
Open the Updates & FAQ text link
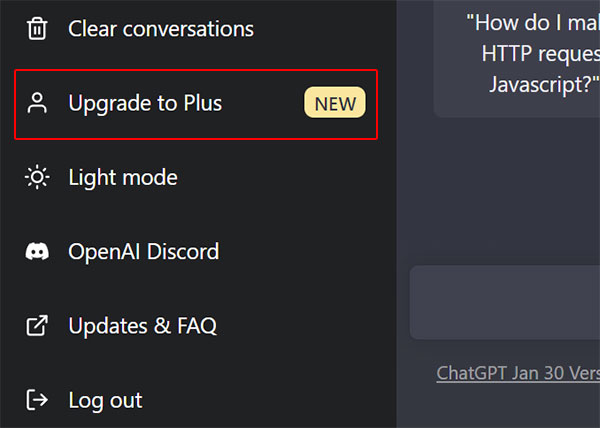(x=142, y=326)
